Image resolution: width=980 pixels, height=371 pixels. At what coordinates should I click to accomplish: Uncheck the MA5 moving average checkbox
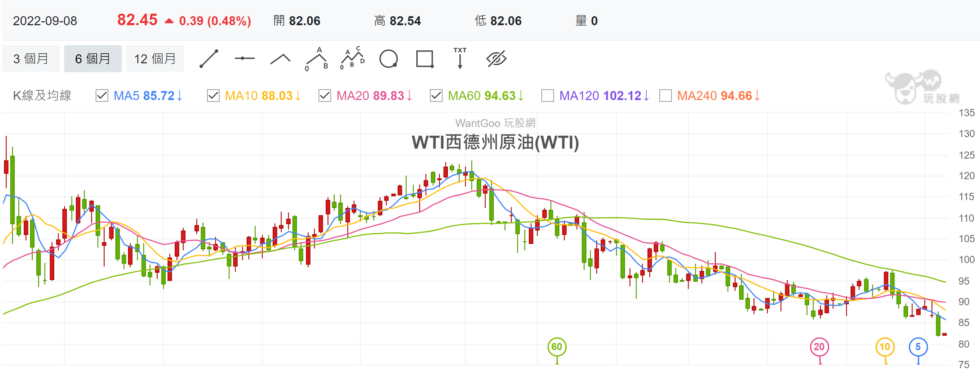pos(102,96)
